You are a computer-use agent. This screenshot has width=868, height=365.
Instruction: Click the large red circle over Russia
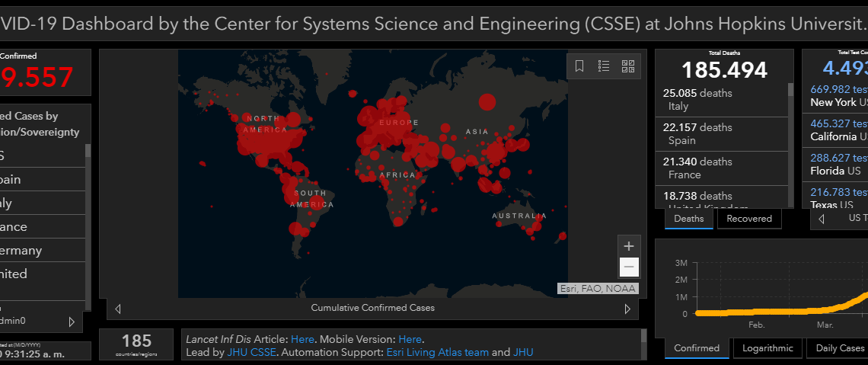point(487,102)
